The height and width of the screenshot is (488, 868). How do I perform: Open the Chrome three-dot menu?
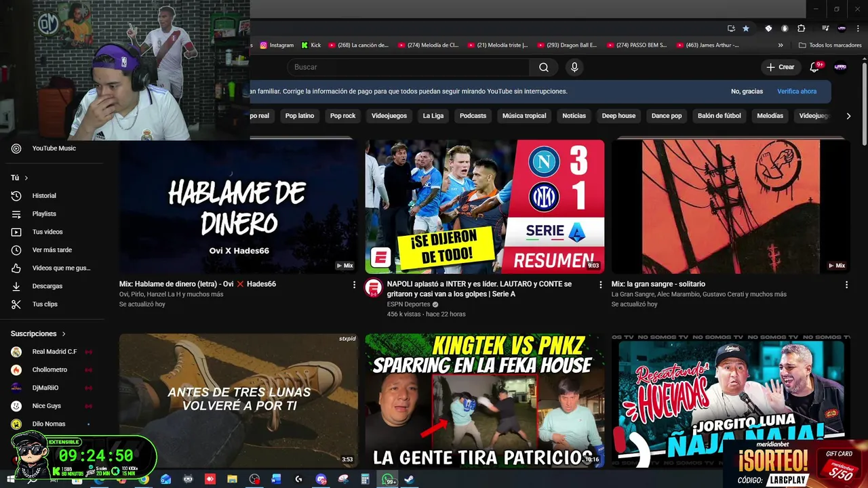click(x=858, y=28)
